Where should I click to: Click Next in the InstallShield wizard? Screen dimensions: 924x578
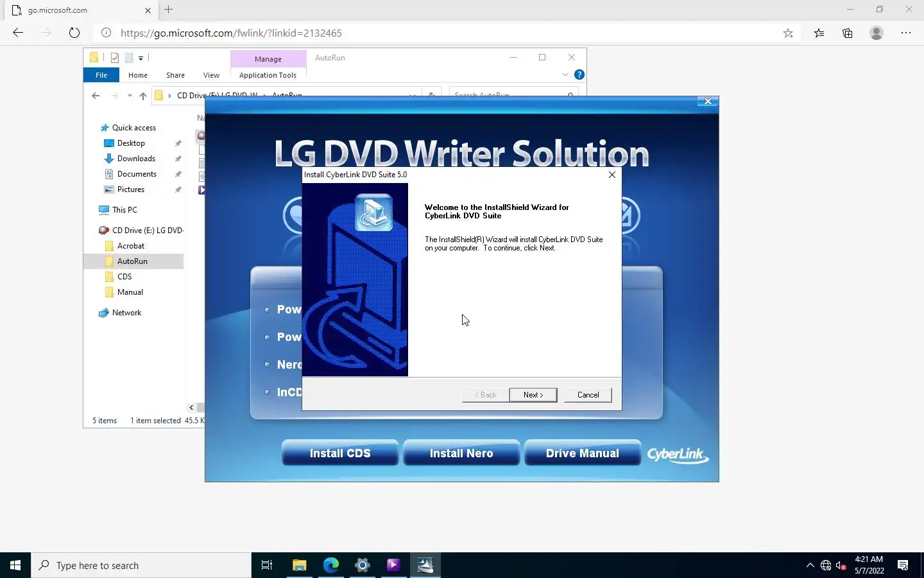(x=533, y=395)
